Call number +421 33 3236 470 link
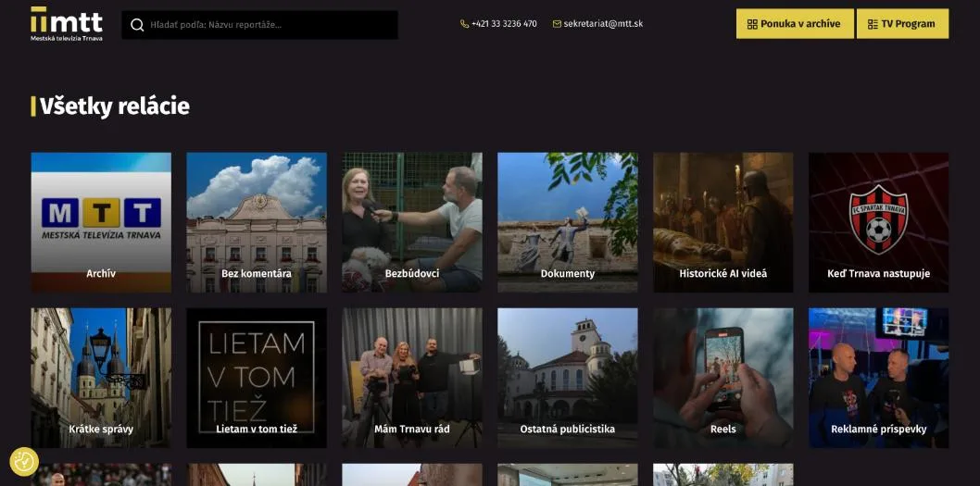Viewport: 980px width, 486px height. 504,24
